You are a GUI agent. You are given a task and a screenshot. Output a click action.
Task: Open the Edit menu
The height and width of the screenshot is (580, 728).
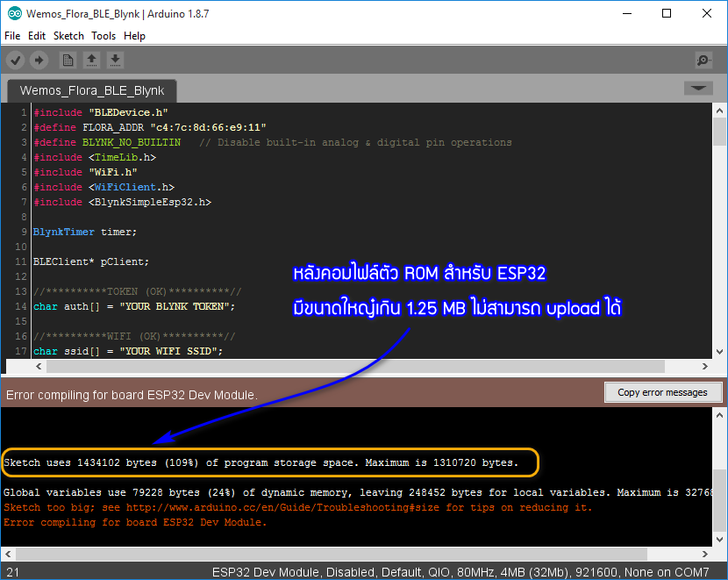tap(37, 36)
